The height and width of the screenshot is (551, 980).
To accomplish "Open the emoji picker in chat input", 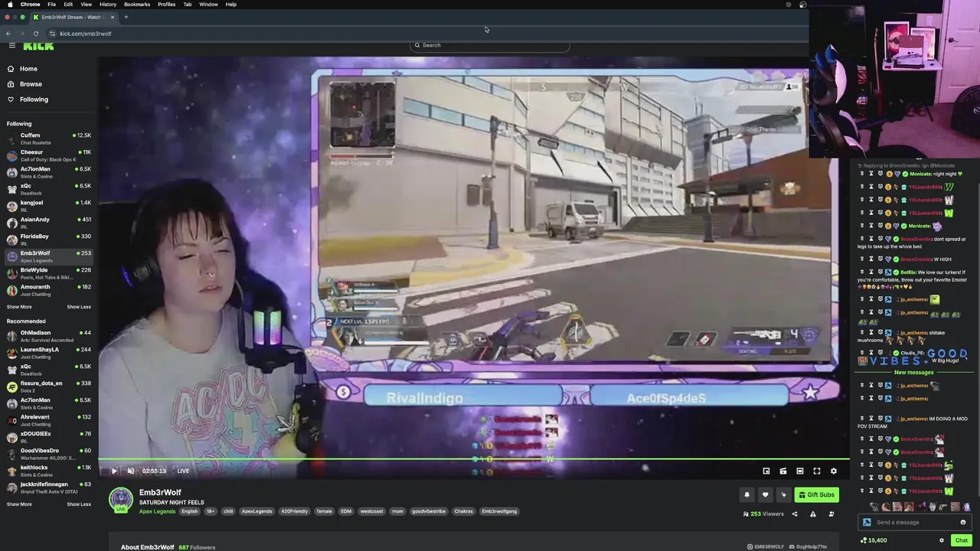I will (x=963, y=522).
